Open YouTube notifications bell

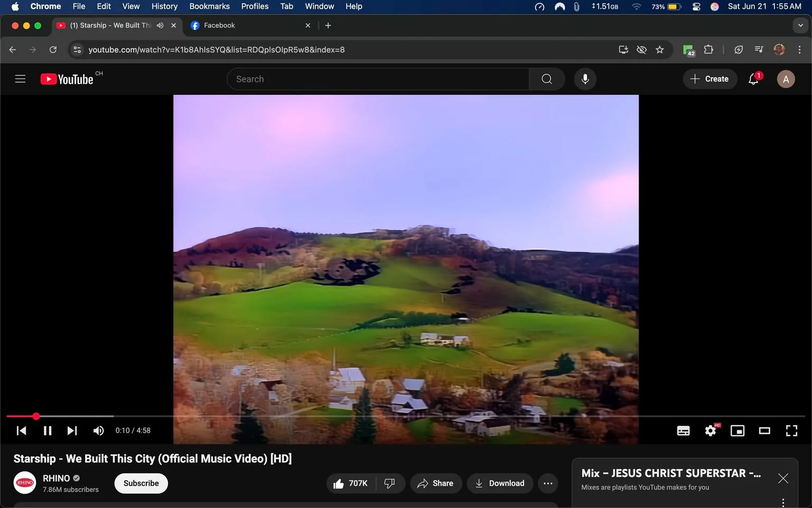click(x=753, y=79)
